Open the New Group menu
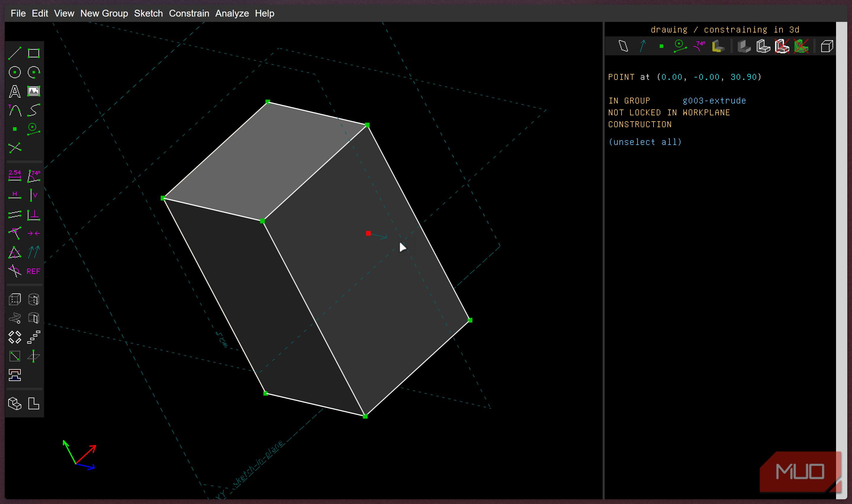This screenshot has width=852, height=504. [x=104, y=13]
